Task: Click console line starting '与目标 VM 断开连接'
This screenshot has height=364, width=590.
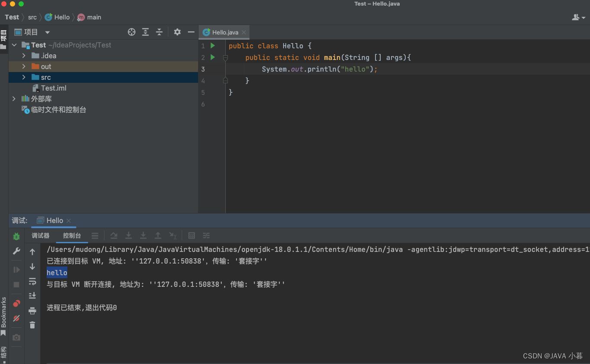Action: coord(166,284)
